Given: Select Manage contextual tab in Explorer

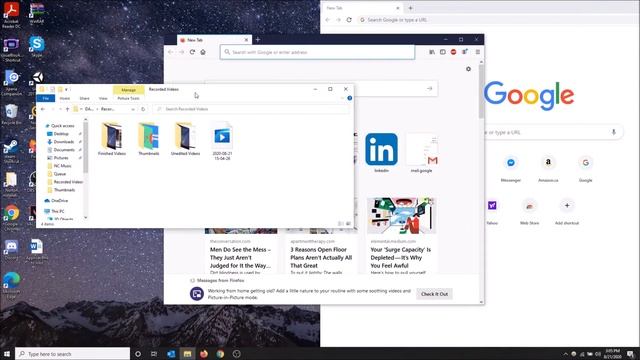Looking at the screenshot, I should (x=128, y=90).
